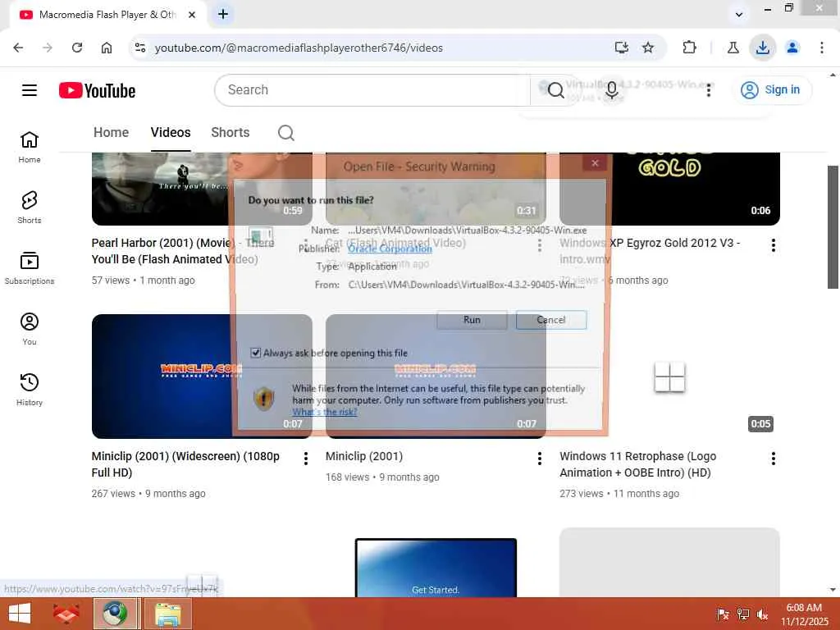This screenshot has height=630, width=840.
Task: Open options for Windows XP Egyroz Gold video
Action: [773, 245]
